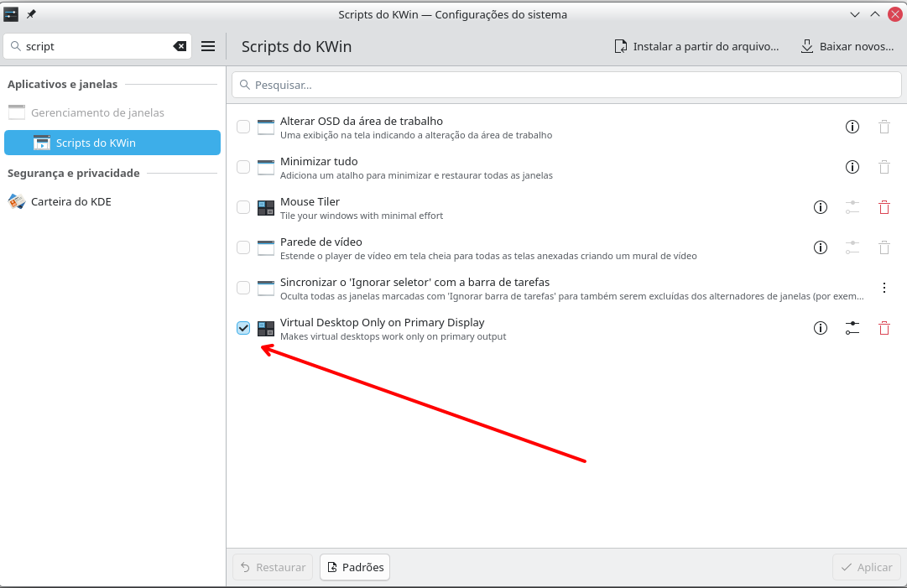Delete the Mouse Tiler script
This screenshot has width=907, height=588.
[x=884, y=207]
